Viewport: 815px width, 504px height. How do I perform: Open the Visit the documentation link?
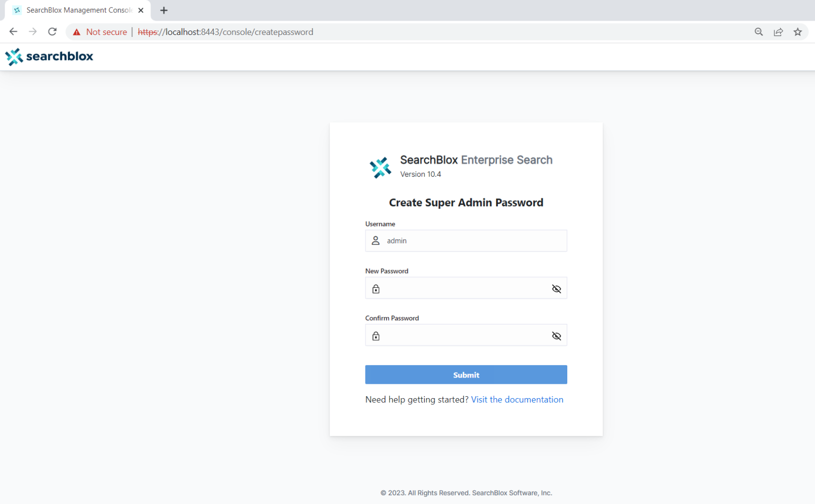tap(517, 400)
